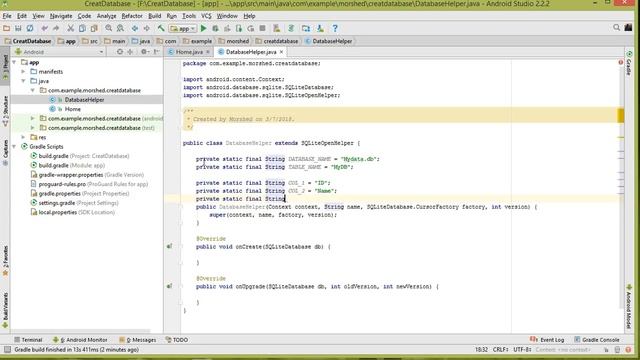The height and width of the screenshot is (360, 640).
Task: Click the Replace toolbar icon
Action: click(x=120, y=29)
